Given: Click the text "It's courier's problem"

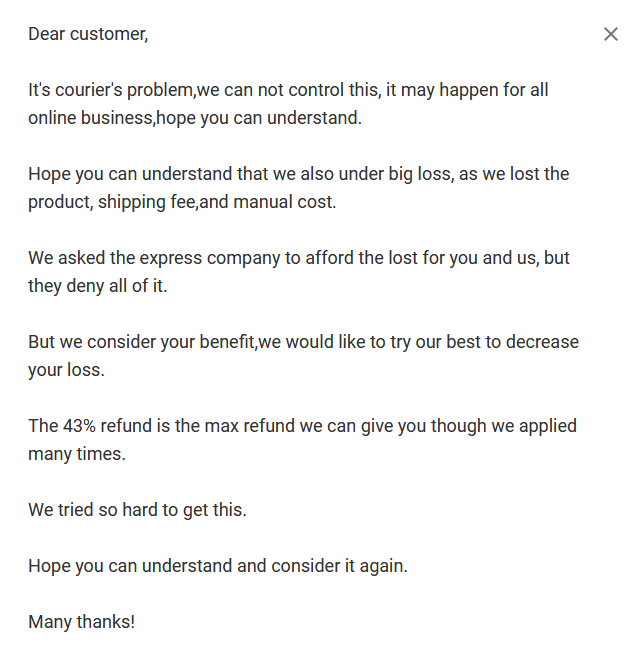Looking at the screenshot, I should [111, 90].
